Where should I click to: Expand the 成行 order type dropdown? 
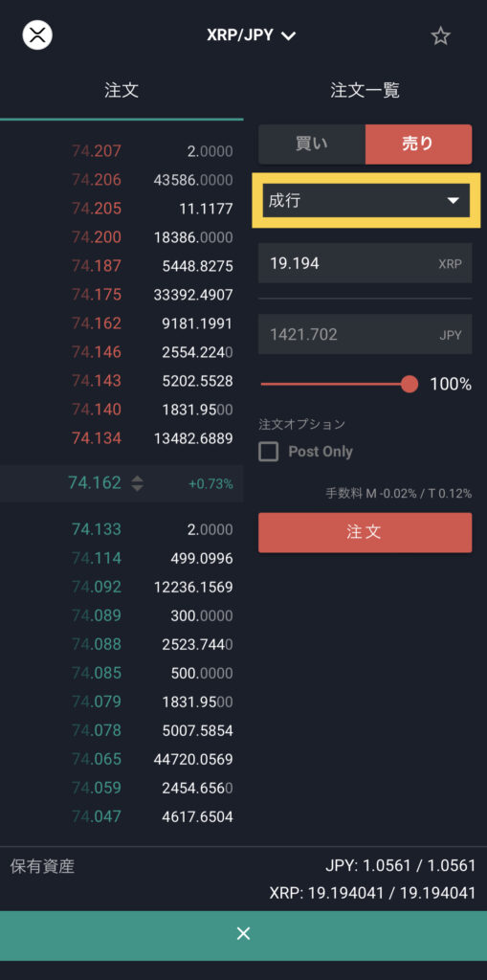[x=365, y=201]
